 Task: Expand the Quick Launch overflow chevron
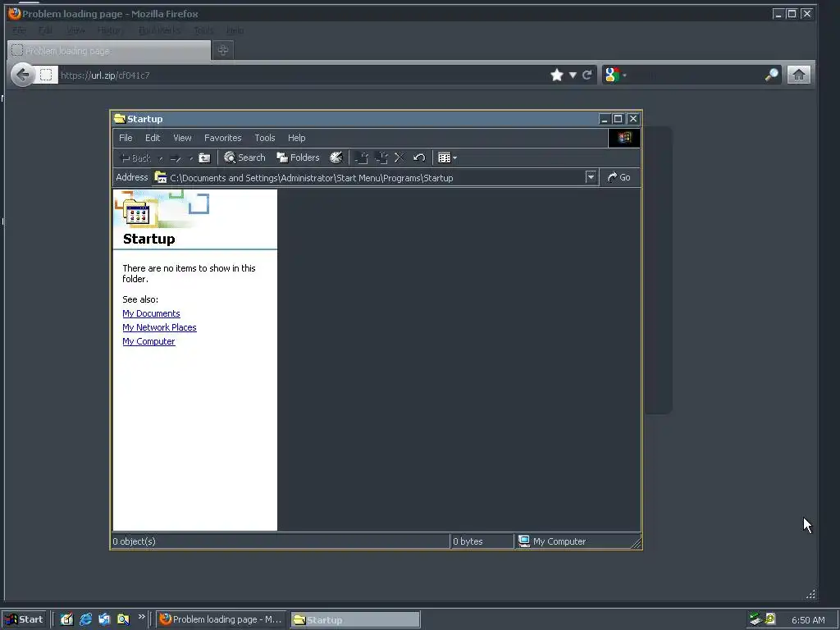[x=141, y=617]
